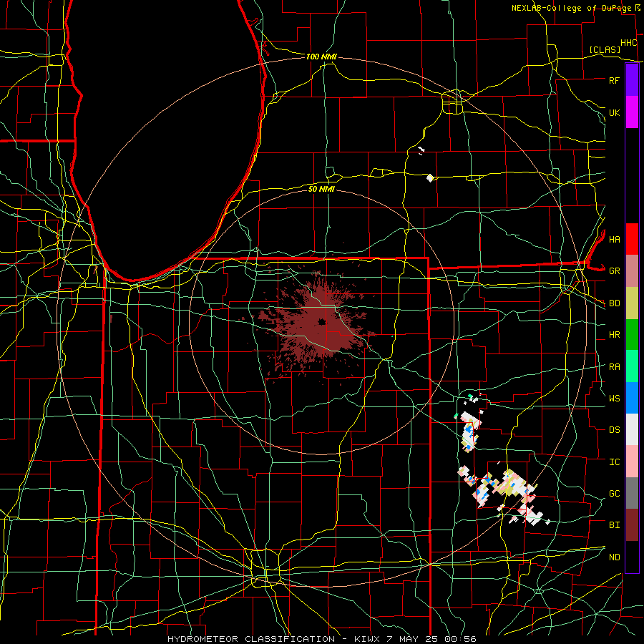
Task: Click the dusty pink GR legend swatch
Action: (x=632, y=271)
